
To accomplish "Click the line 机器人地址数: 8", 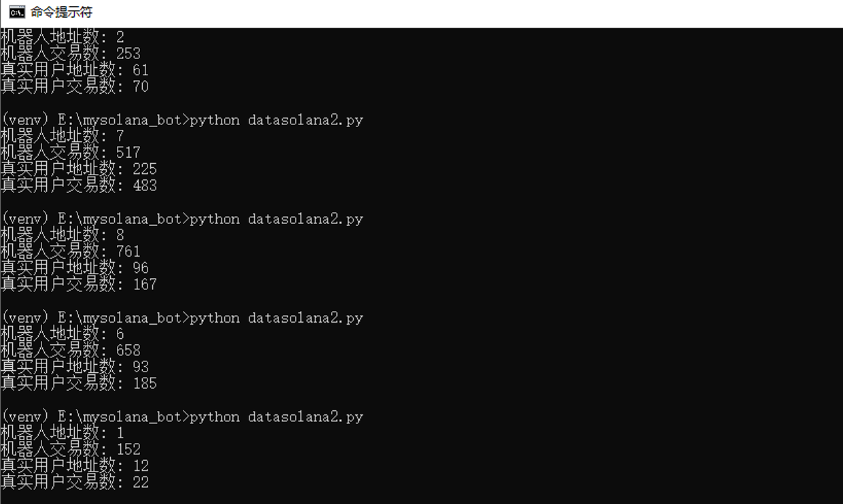I will [x=62, y=235].
